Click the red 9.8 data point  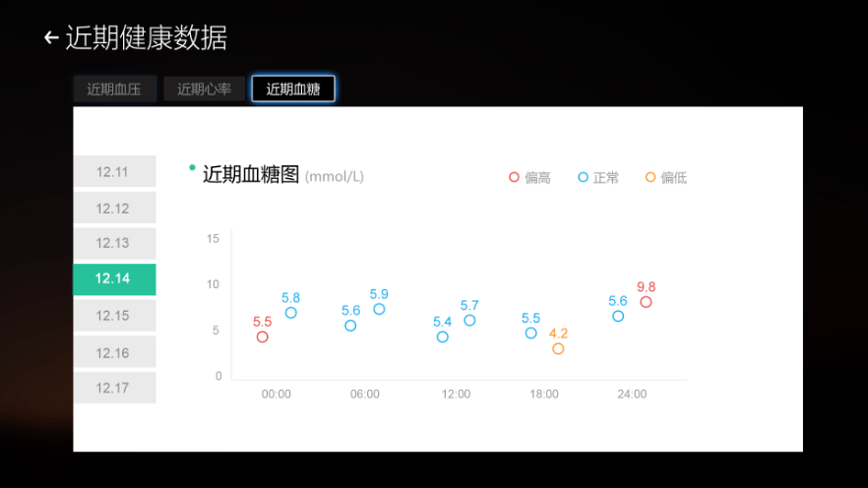(646, 302)
